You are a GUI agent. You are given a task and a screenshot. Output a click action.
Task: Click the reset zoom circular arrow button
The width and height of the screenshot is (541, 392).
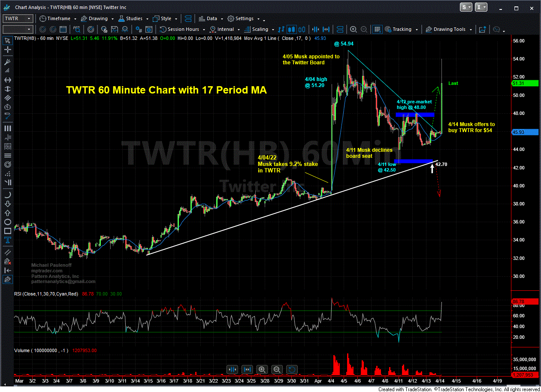pos(292,369)
